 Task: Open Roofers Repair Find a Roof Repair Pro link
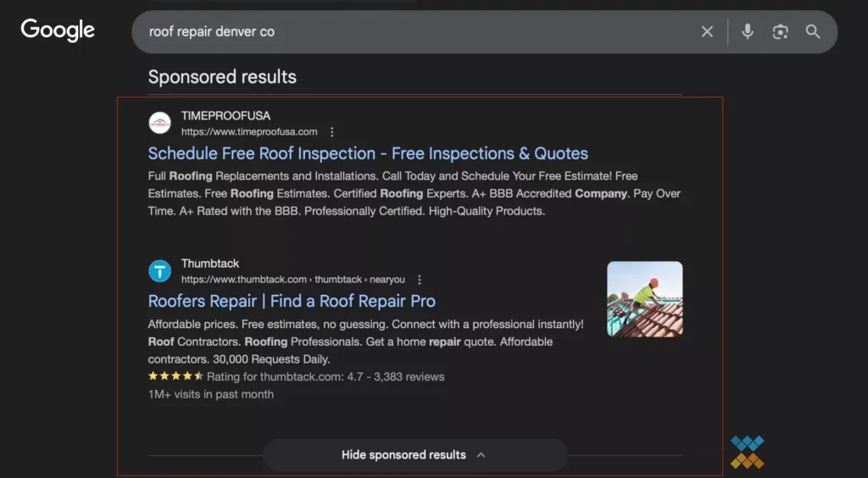[x=292, y=301]
